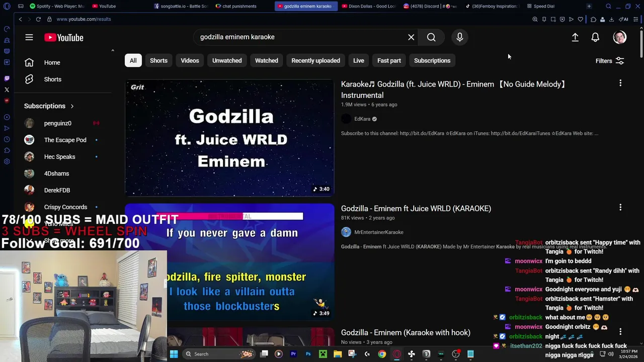644x362 pixels.
Task: Select the Videos filter chip
Action: (x=190, y=60)
